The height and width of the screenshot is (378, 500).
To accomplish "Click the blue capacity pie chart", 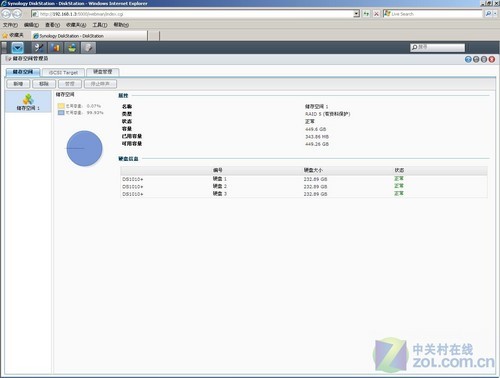I will coord(84,148).
